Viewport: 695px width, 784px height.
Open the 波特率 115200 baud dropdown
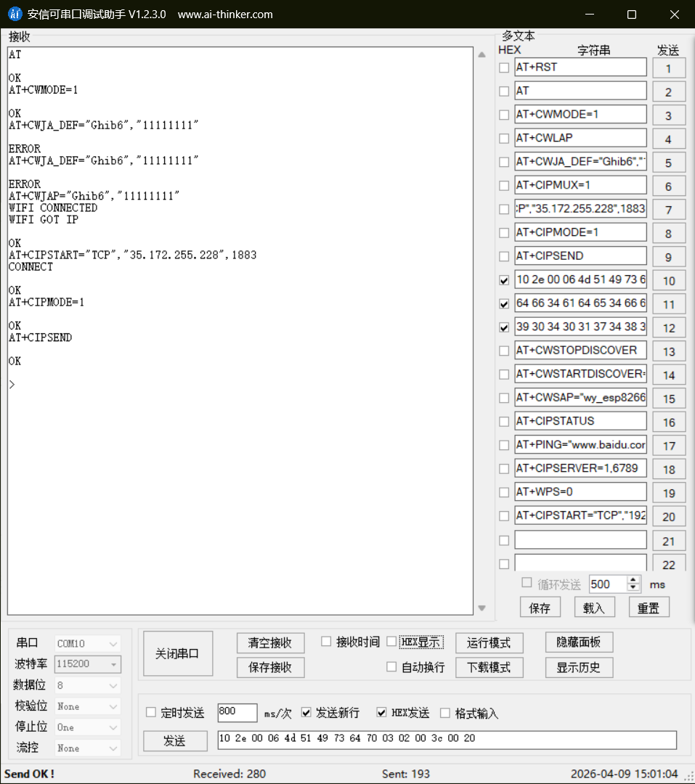[x=88, y=664]
